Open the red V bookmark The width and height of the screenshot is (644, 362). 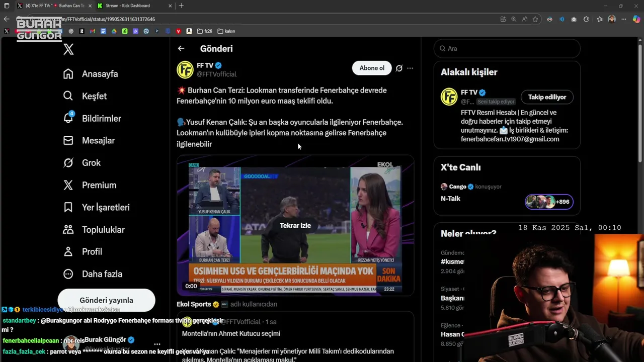click(x=178, y=31)
